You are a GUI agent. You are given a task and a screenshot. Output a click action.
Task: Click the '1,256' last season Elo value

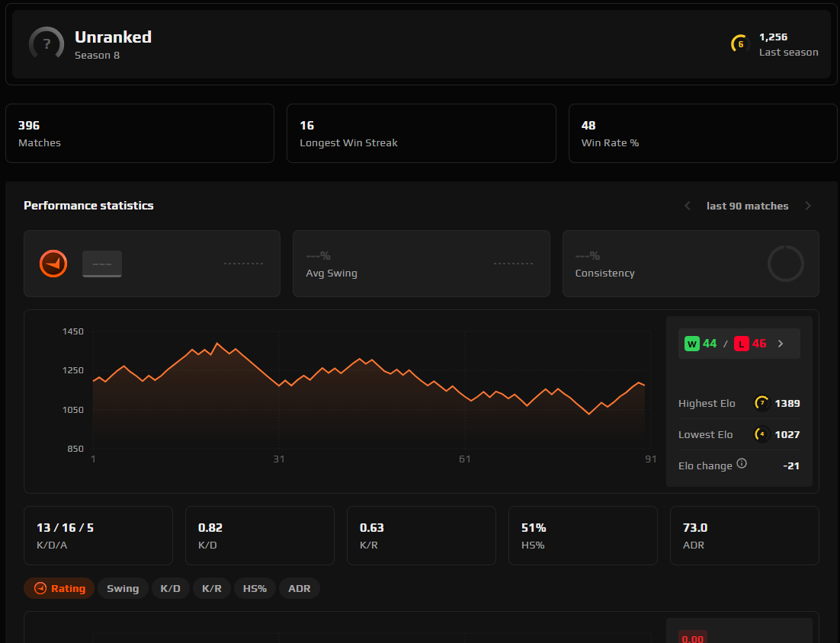773,37
